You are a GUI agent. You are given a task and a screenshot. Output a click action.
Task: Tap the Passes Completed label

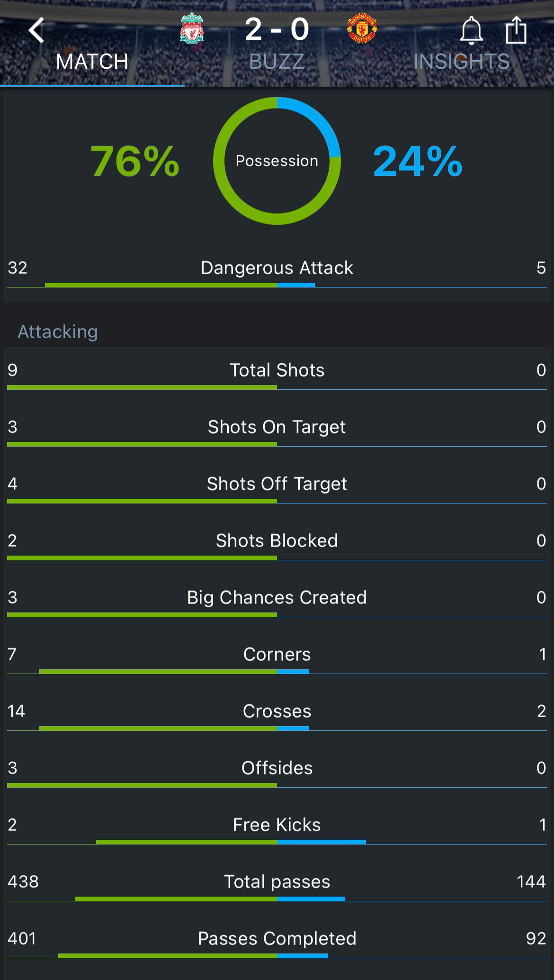click(277, 939)
